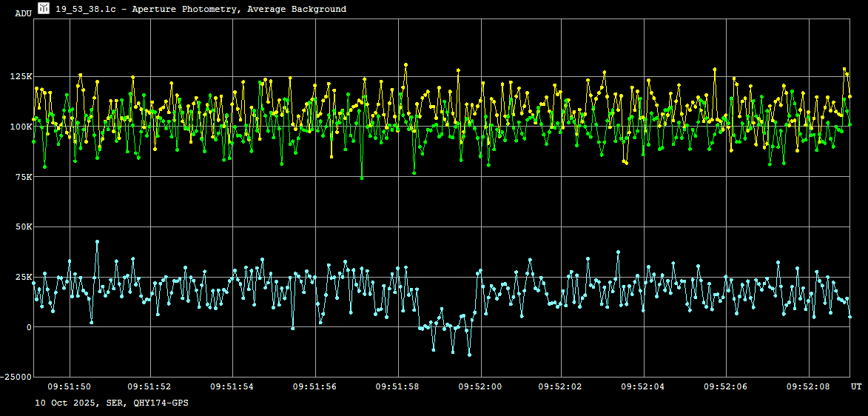Viewport: 868px width, 416px height.
Task: Select the 09:51:50 time tick label
Action: [70, 386]
